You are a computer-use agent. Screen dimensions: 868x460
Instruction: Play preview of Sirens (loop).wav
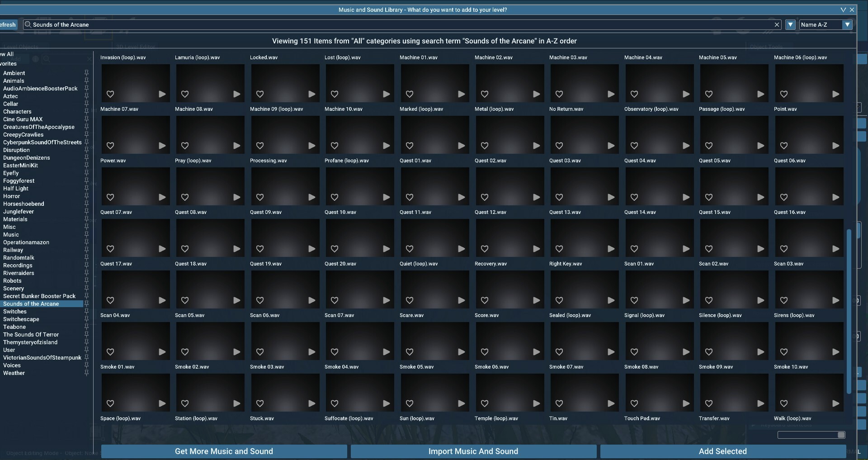click(x=835, y=352)
